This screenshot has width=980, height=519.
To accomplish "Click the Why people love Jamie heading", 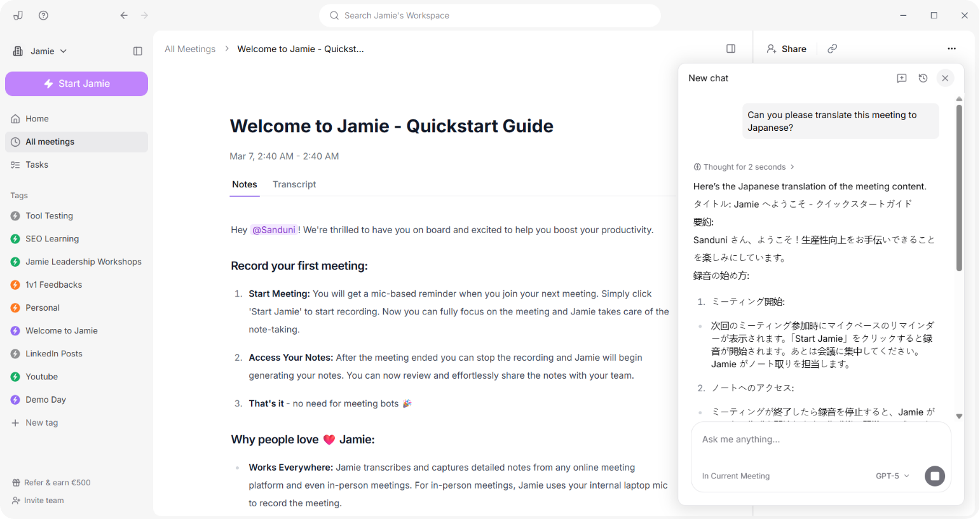I will [303, 440].
